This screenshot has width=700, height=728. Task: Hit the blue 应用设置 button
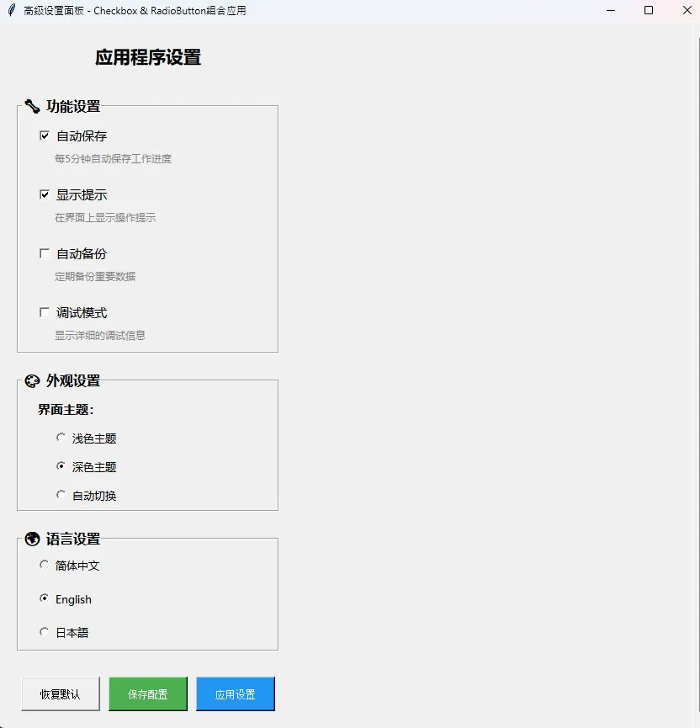coord(236,694)
